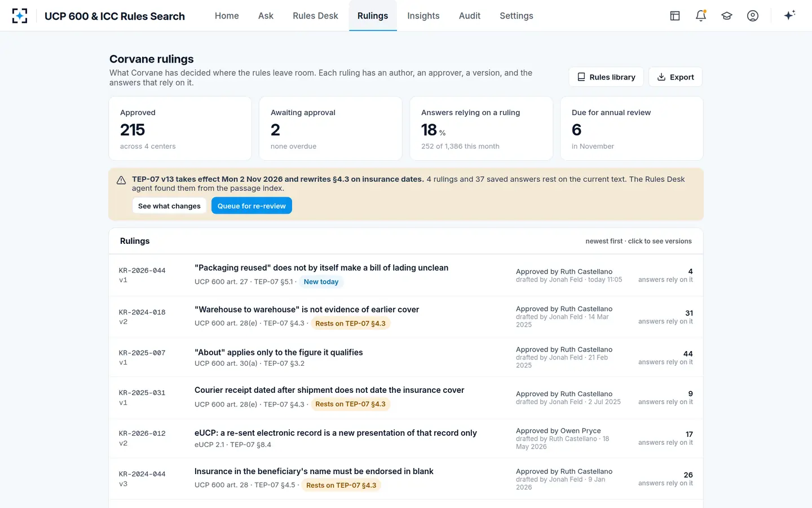This screenshot has width=812, height=508.
Task: Click Rests on TEP-07 §4.3 badge for KR-2024-018
Action: (350, 324)
